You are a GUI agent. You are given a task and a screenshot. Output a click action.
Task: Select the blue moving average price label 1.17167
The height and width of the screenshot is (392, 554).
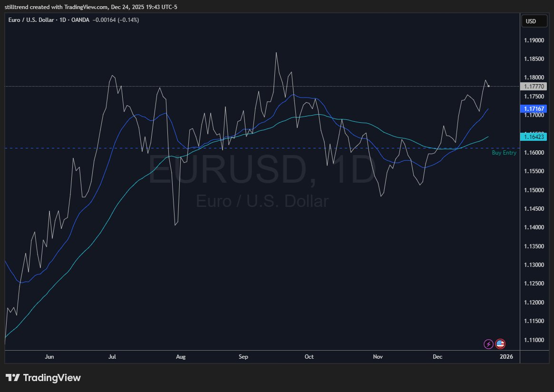[x=534, y=109]
